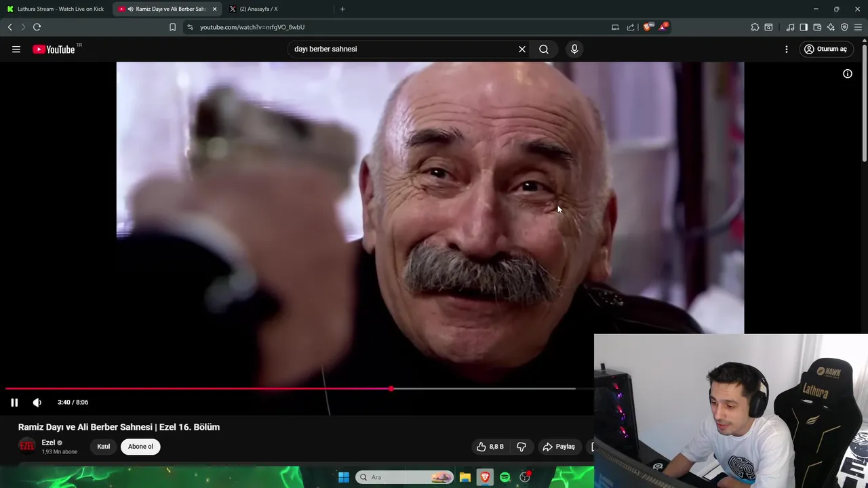Click the progress bar scrubber dot
This screenshot has height=488, width=868.
coord(391,388)
